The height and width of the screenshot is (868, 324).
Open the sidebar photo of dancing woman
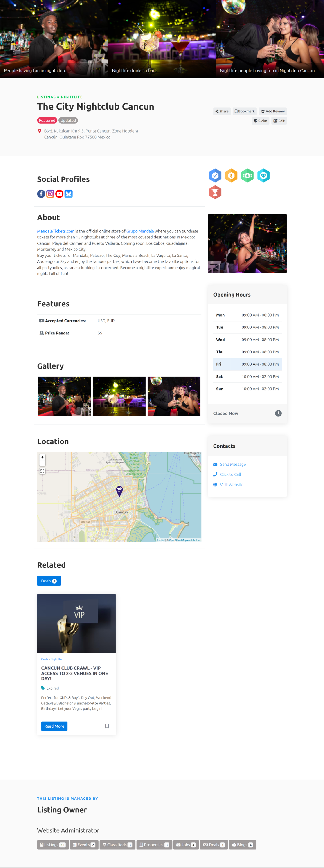(247, 244)
